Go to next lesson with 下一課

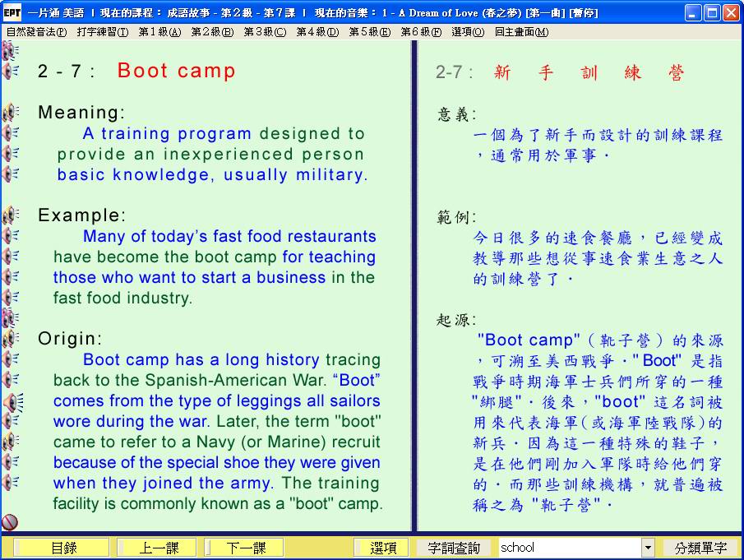pos(246,548)
